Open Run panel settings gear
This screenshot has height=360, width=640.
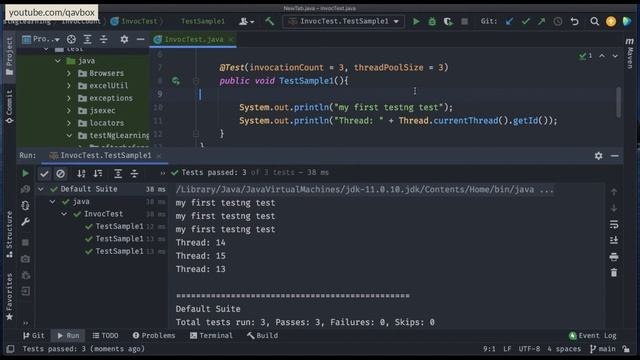598,156
